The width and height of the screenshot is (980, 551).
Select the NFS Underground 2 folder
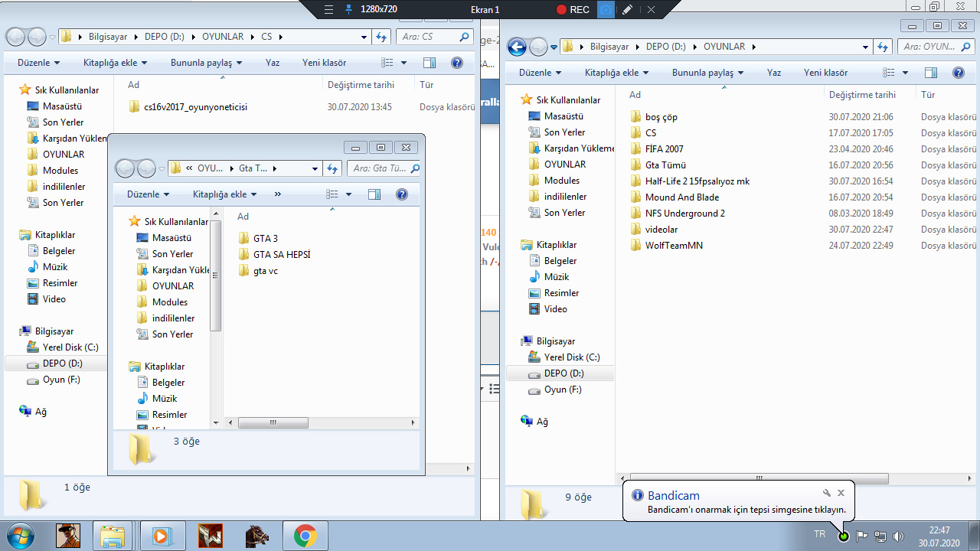(684, 214)
